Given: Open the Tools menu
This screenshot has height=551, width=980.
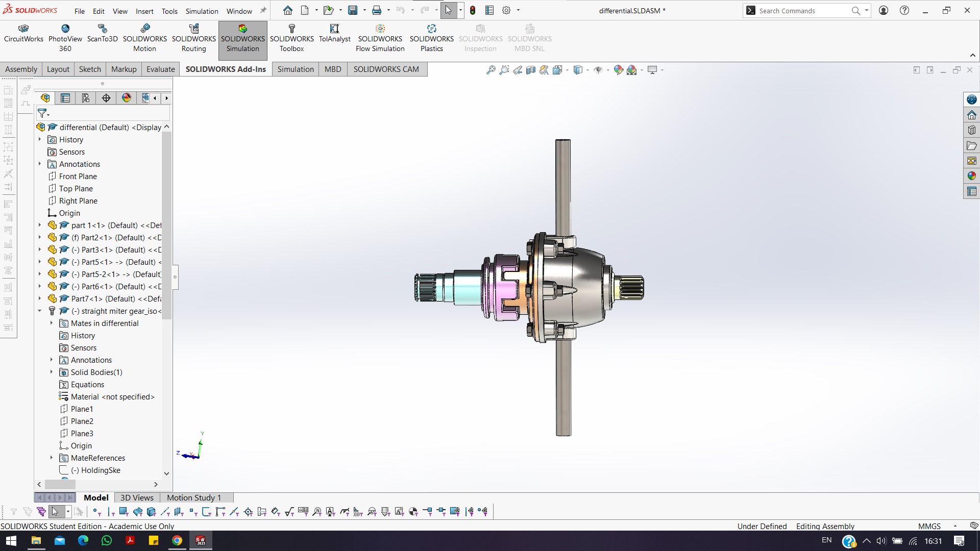Looking at the screenshot, I should coord(169,11).
